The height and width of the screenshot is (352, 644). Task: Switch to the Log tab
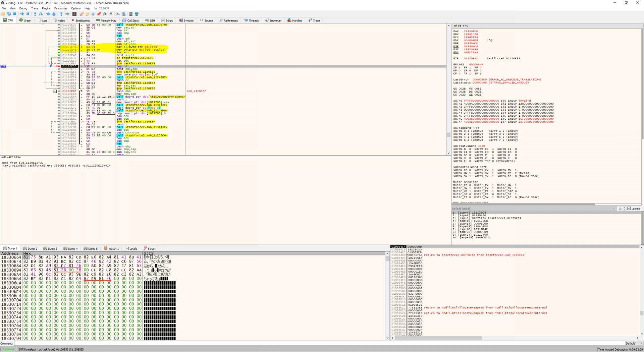(43, 20)
